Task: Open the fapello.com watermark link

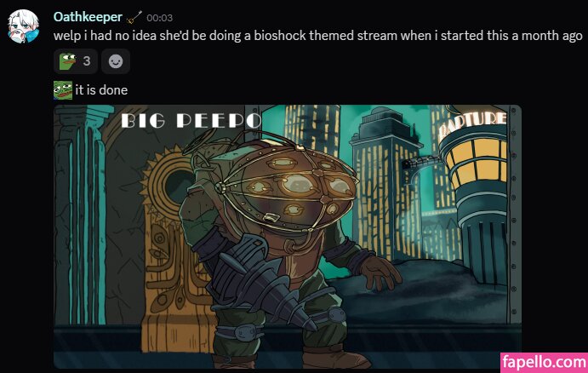Action: tap(544, 363)
